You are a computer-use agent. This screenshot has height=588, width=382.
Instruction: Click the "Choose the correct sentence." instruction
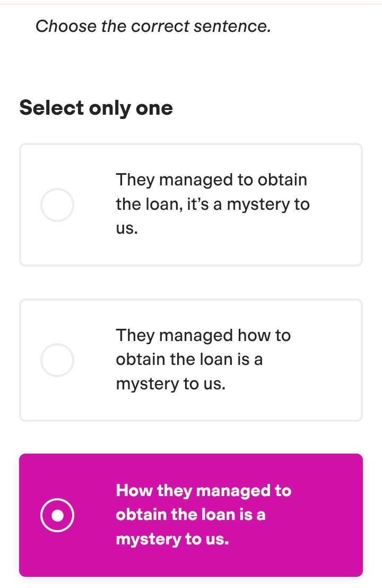point(153,26)
